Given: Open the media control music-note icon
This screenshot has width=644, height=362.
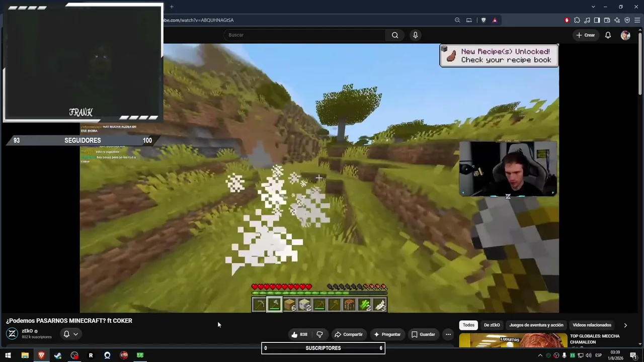Looking at the screenshot, I should 587,20.
